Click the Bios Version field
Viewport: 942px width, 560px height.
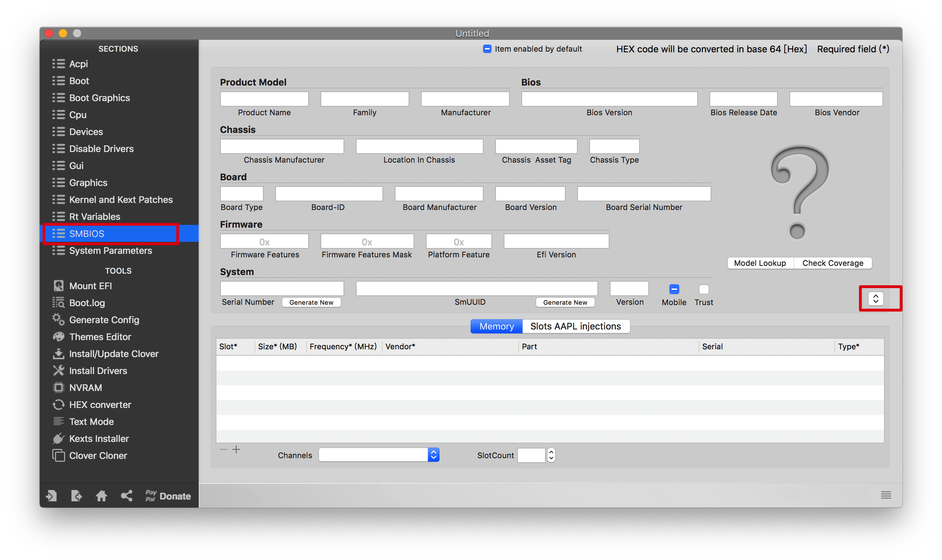609,99
